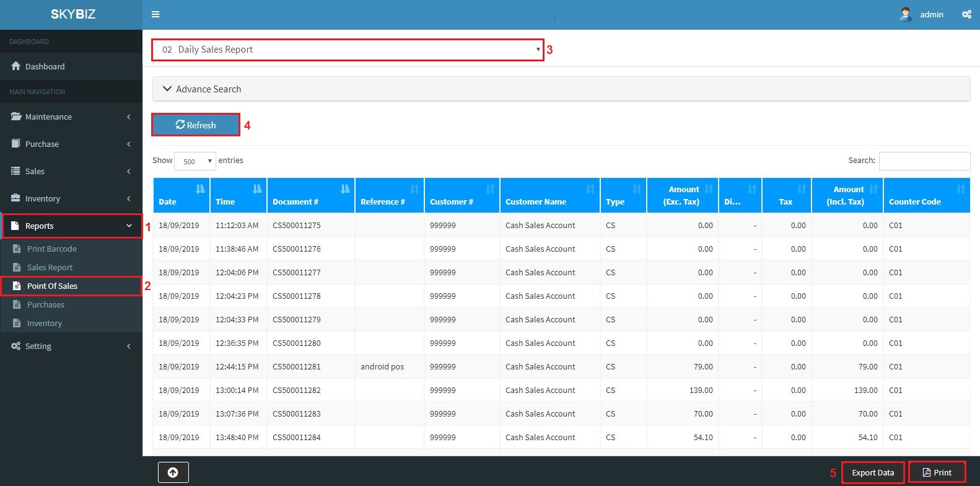Sort table by the Date column icon
The width and height of the screenshot is (980, 486).
pyautogui.click(x=200, y=189)
